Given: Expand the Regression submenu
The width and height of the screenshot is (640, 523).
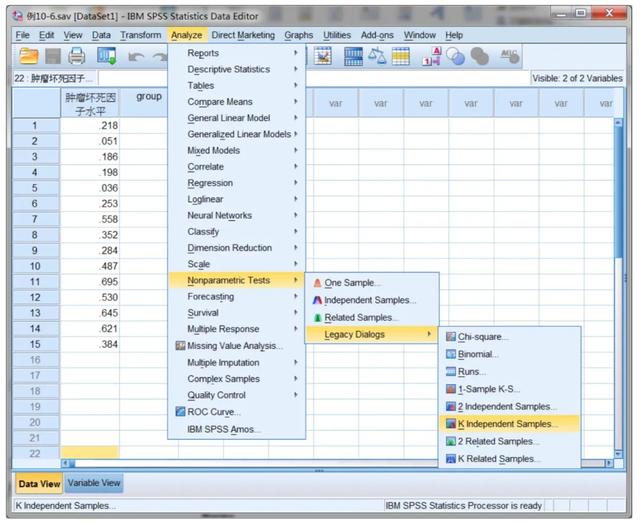Looking at the screenshot, I should (x=237, y=183).
